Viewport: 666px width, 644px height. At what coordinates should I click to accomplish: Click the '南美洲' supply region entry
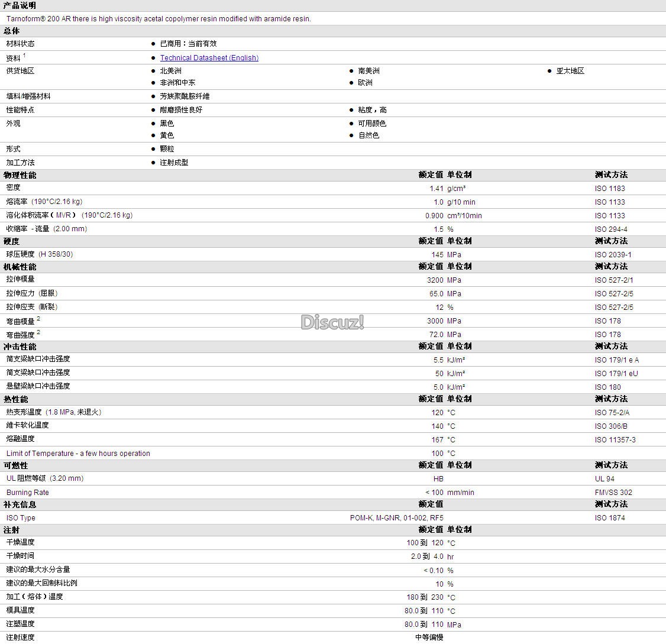(x=368, y=71)
